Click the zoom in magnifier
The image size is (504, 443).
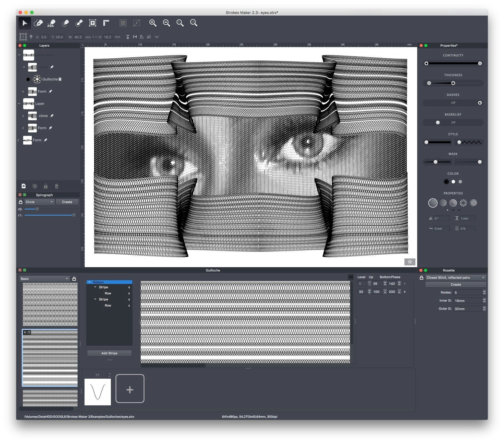(x=153, y=23)
